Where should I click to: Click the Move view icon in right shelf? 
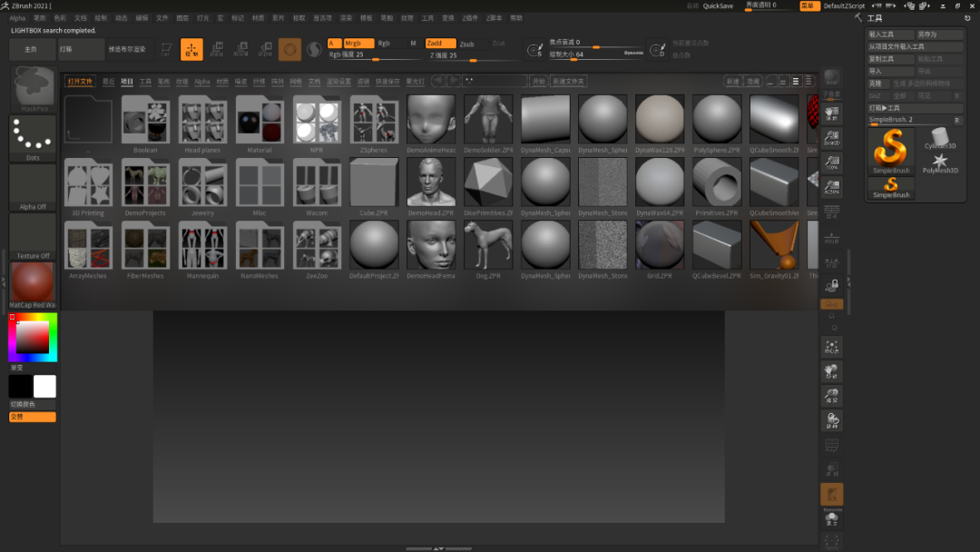[831, 372]
